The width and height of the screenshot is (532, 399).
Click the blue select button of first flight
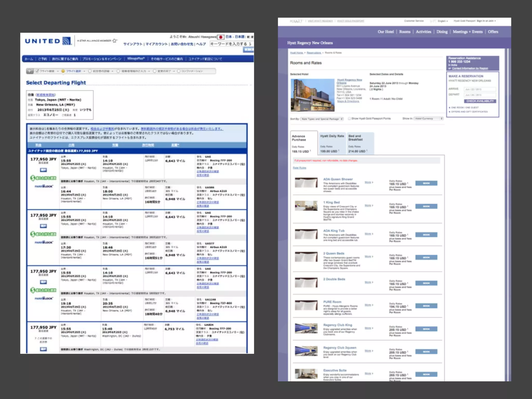tap(43, 170)
